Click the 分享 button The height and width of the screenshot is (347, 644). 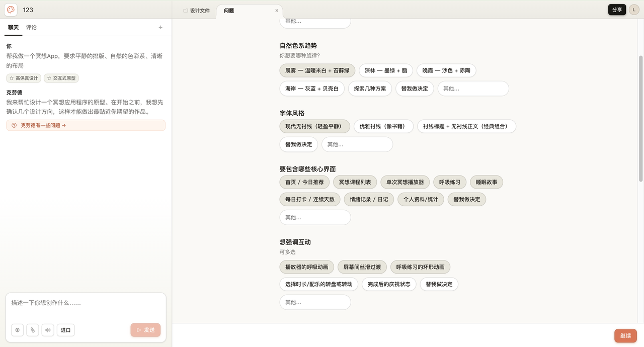pos(617,10)
